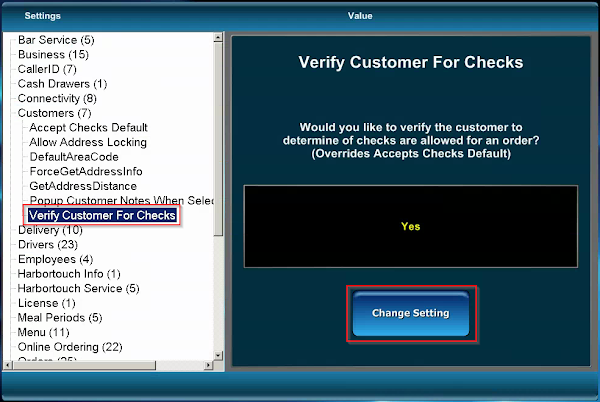Click the highlighted Verify Customer For Checks item

tap(102, 215)
